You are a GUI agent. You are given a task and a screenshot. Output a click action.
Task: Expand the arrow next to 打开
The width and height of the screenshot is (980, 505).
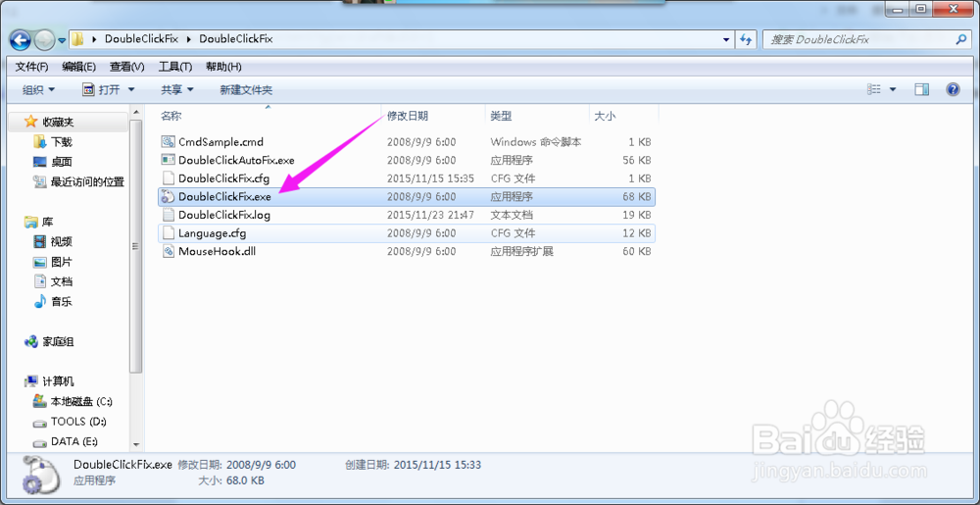(x=131, y=90)
